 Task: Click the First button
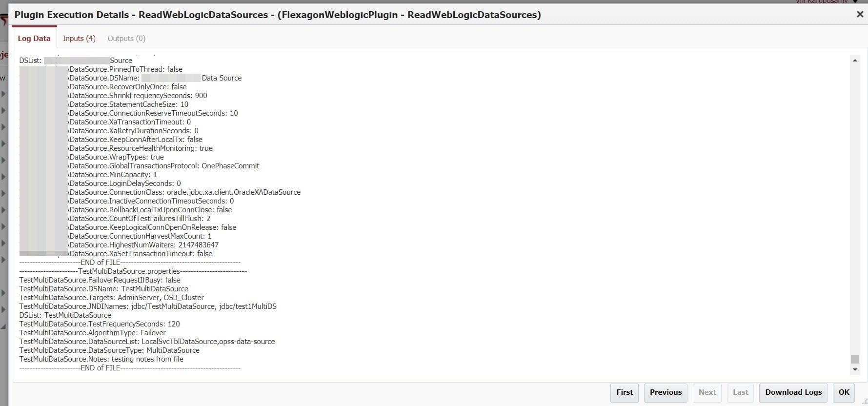625,392
